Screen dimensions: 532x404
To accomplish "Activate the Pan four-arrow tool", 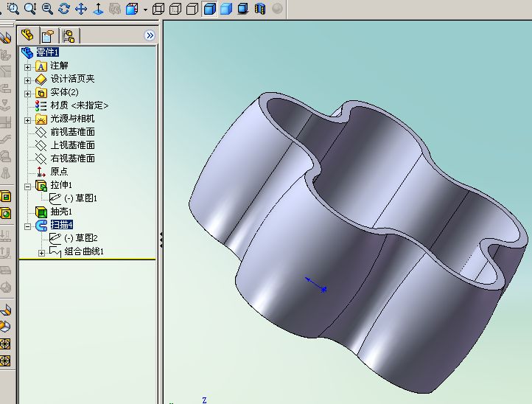I will [x=81, y=9].
